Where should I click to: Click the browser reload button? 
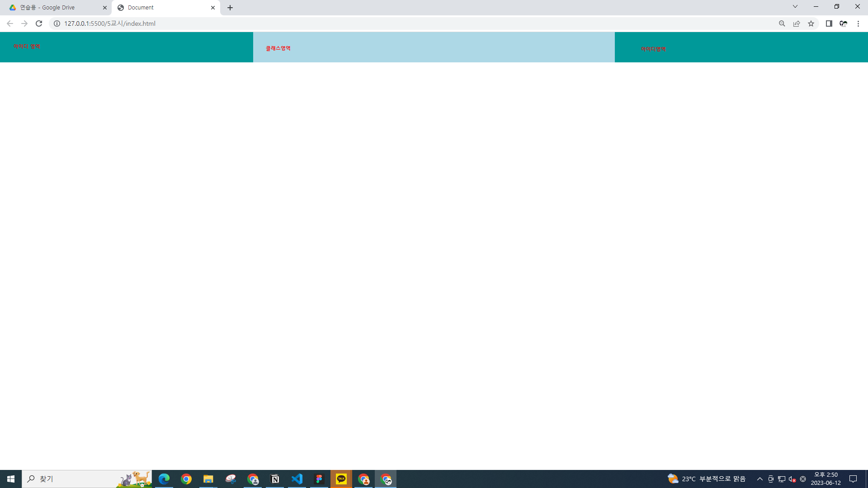click(39, 23)
